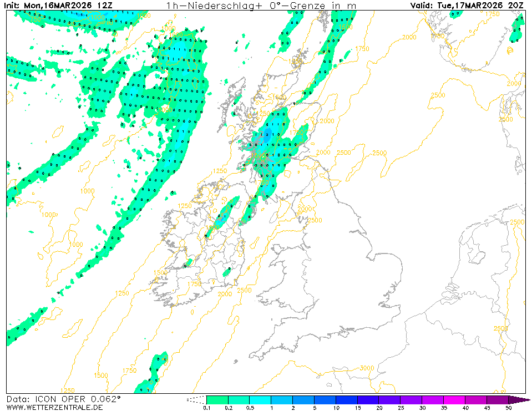Pick the dark blue 15–20 legend swatch

click(368, 399)
